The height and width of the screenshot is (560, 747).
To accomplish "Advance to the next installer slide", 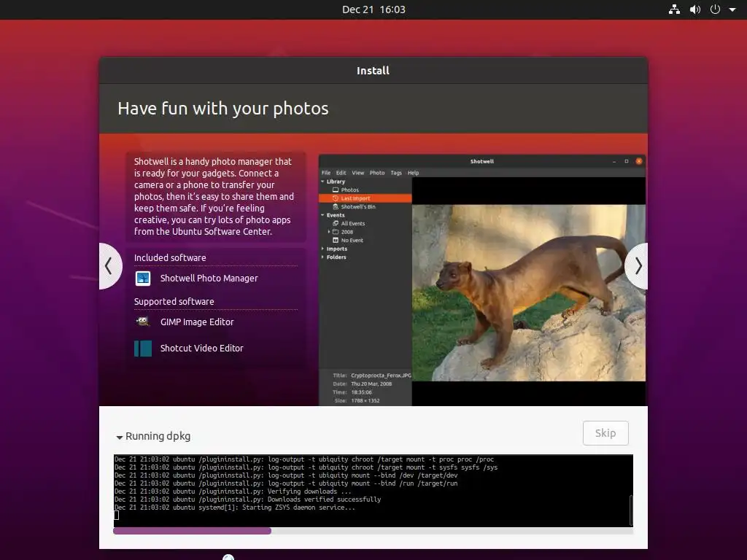I will click(638, 265).
